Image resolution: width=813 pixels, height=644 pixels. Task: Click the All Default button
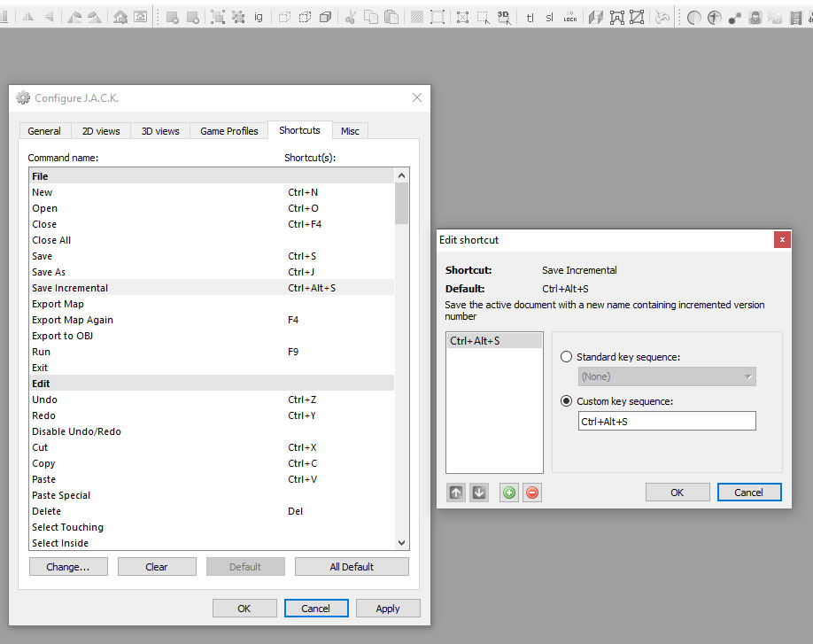(352, 567)
